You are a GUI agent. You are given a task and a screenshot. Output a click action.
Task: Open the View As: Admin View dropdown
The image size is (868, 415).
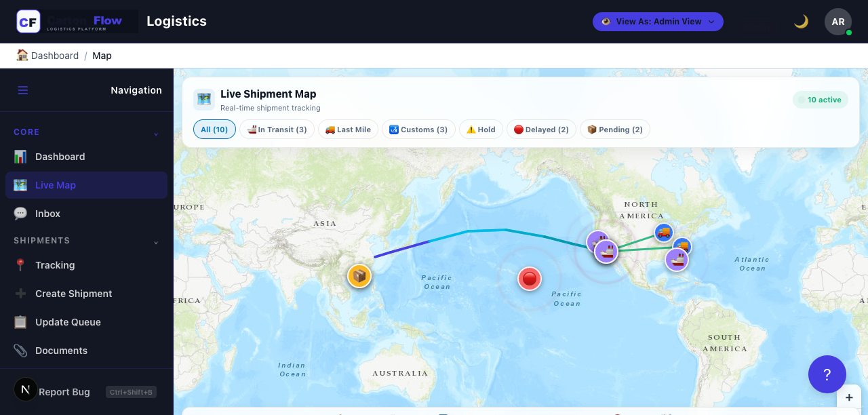(x=657, y=21)
